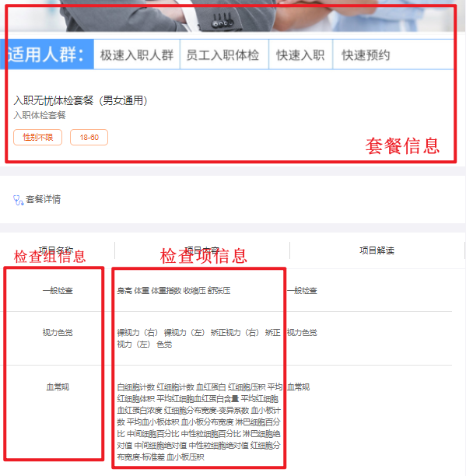
Task: Click the 性别不限 tag button
Action: [37, 137]
